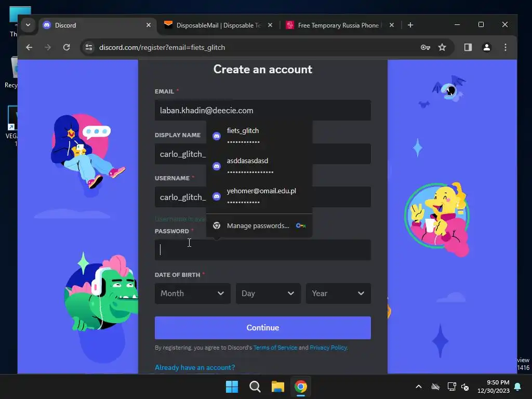
Task: View site information icon in address bar
Action: pos(89,47)
